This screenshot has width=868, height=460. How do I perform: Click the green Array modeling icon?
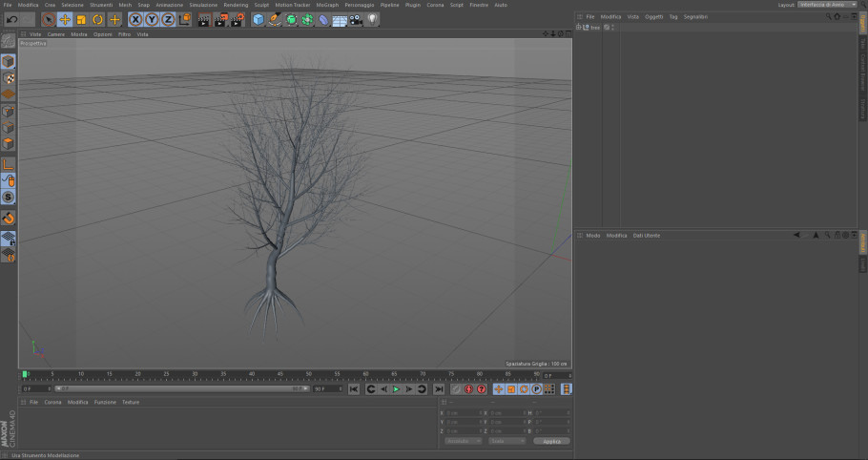tap(307, 20)
